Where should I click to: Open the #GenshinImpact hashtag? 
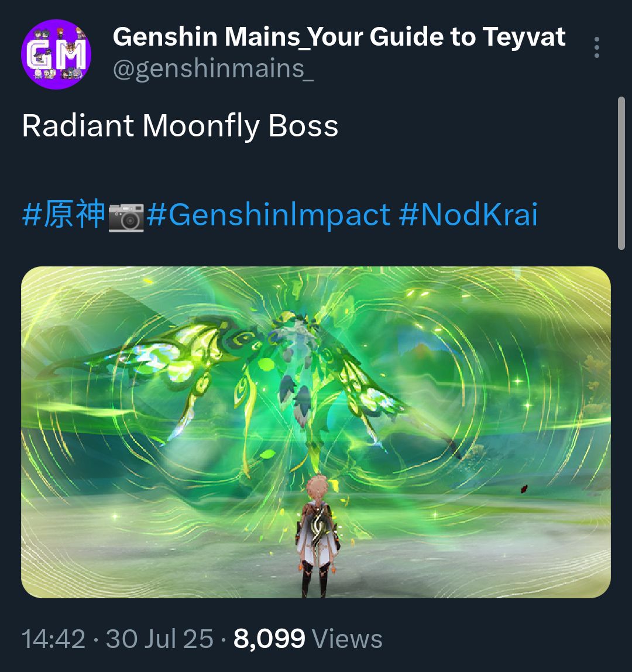[268, 215]
